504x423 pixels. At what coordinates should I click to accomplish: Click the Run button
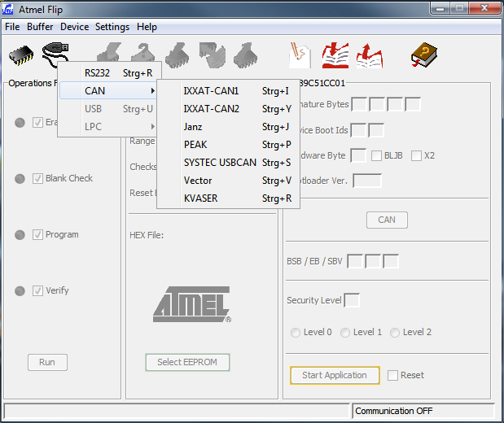[47, 362]
